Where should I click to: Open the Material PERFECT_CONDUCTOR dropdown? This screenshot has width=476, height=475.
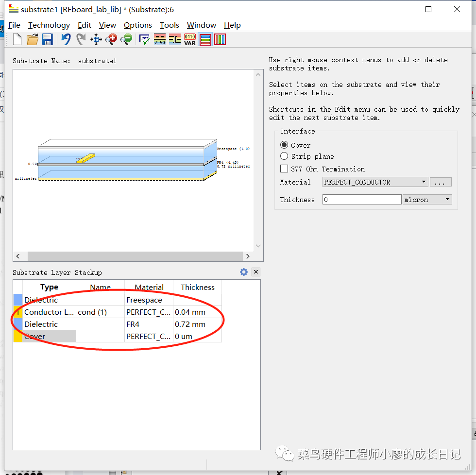[375, 182]
